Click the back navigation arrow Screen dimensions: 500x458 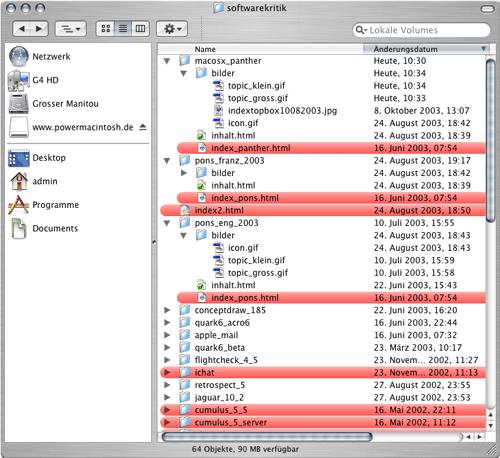(22, 29)
